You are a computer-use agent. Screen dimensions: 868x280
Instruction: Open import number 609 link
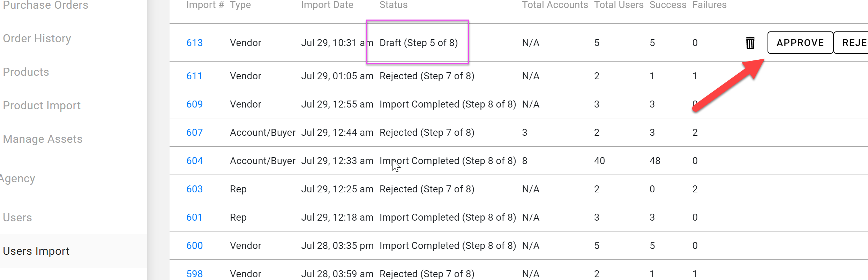click(194, 104)
